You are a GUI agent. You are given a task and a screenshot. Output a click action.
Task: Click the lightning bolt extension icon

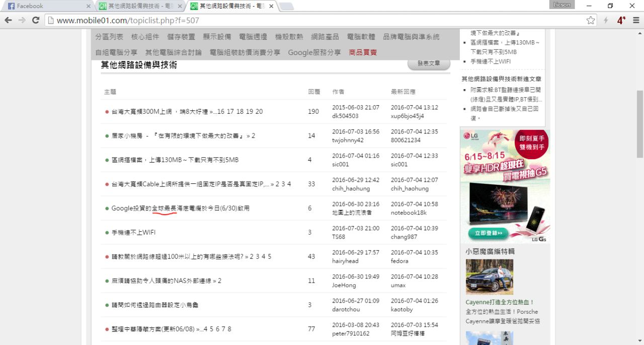pyautogui.click(x=606, y=20)
